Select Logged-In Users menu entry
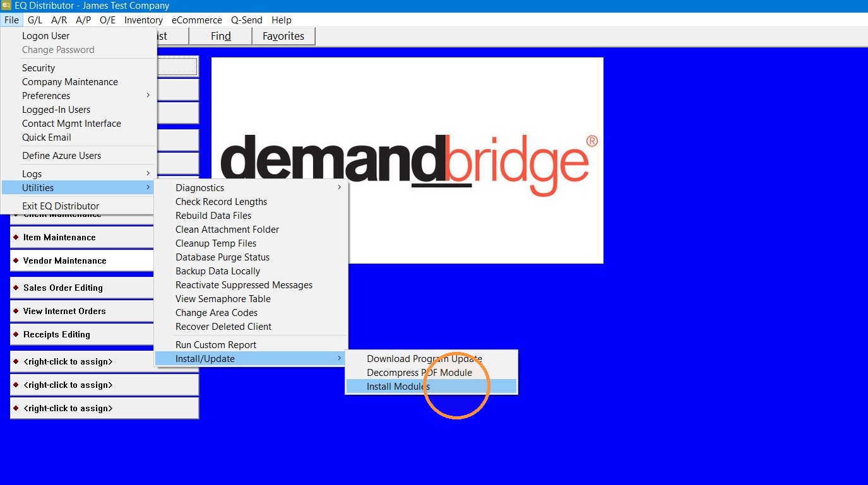The width and height of the screenshot is (868, 485). 78,110
